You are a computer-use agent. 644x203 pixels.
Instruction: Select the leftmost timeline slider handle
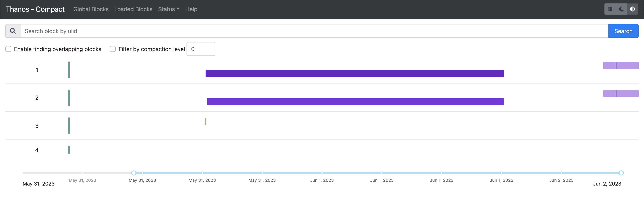click(134, 173)
